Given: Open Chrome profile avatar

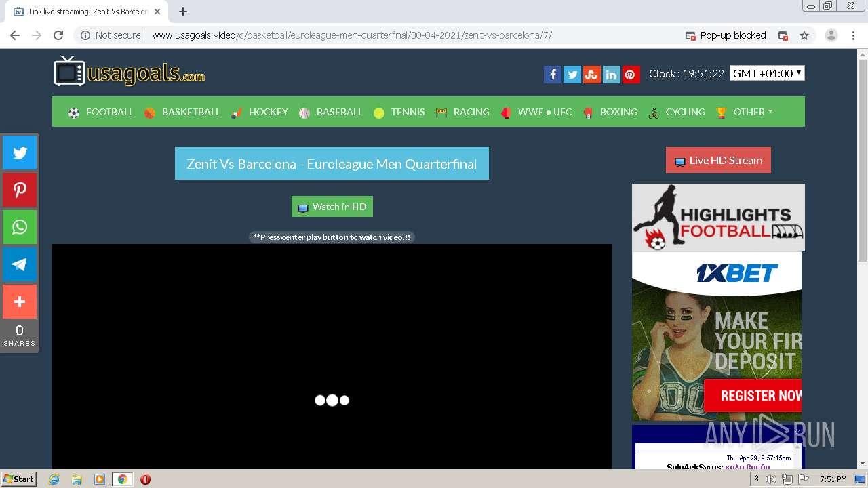Looking at the screenshot, I should pyautogui.click(x=831, y=35).
